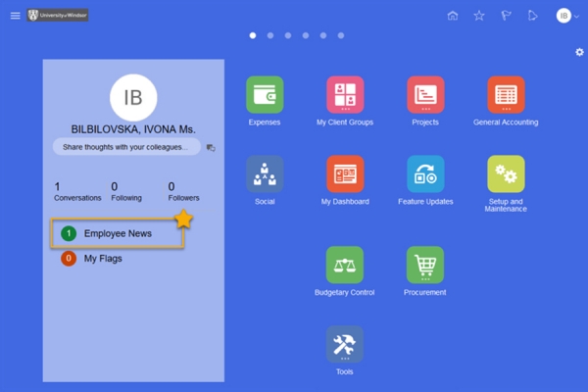The height and width of the screenshot is (392, 588).
Task: Open the hamburger navigator menu
Action: coord(15,16)
